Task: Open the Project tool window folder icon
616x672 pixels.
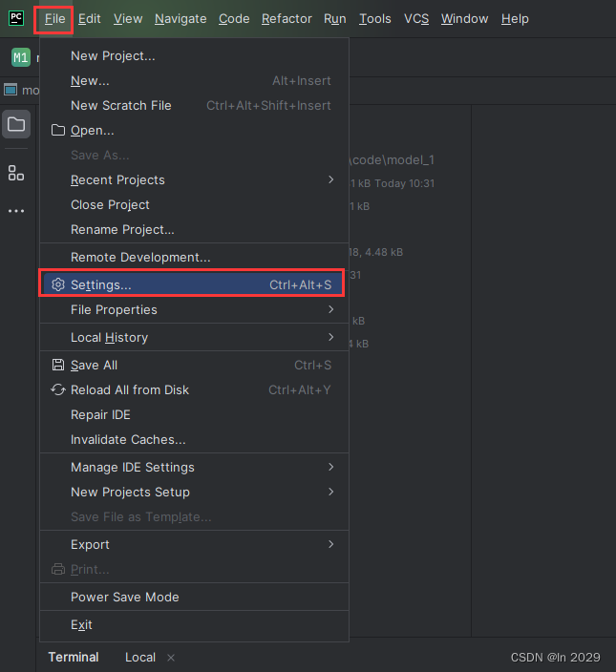Action: point(16,125)
